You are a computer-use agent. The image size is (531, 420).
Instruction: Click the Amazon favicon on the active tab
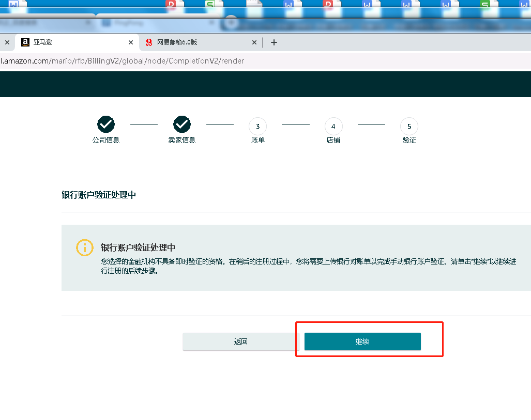[25, 42]
